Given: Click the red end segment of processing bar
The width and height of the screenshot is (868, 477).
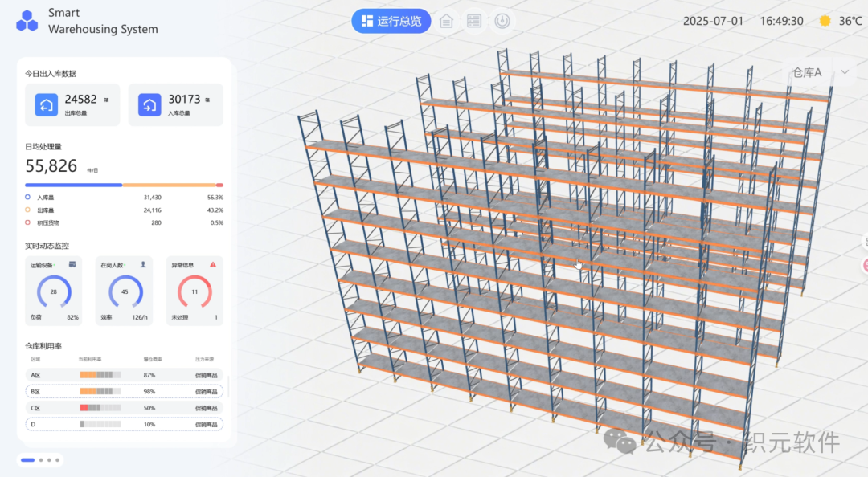Looking at the screenshot, I should click(219, 185).
